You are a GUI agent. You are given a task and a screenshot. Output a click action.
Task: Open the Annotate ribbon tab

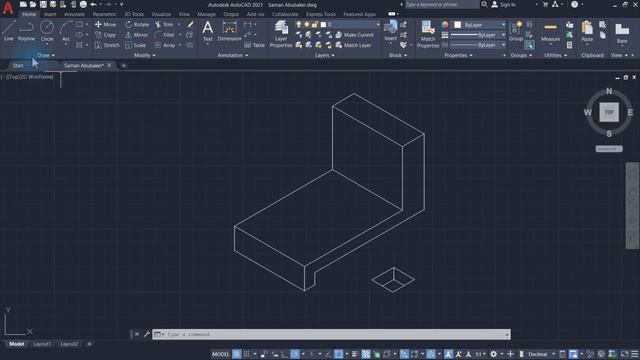[74, 14]
